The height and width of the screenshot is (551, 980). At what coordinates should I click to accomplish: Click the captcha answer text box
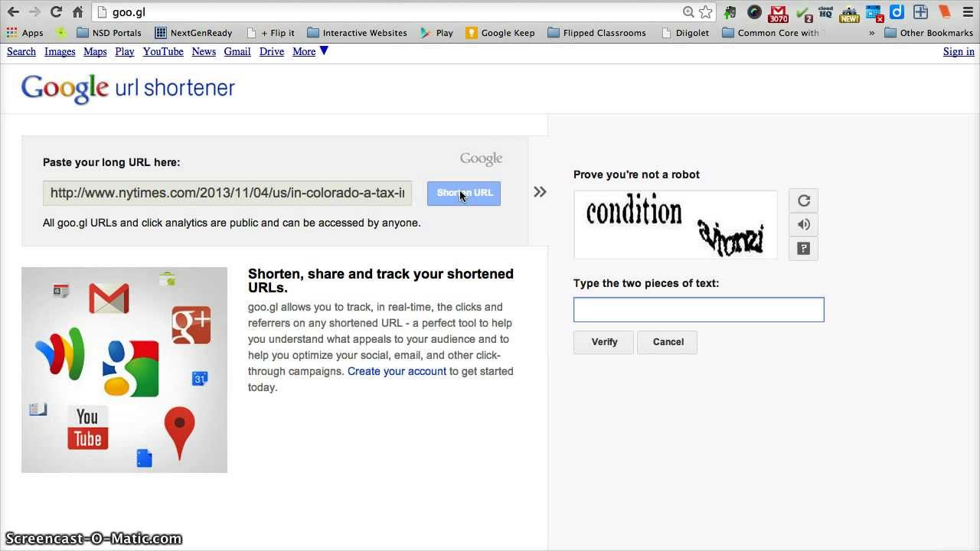click(x=699, y=309)
